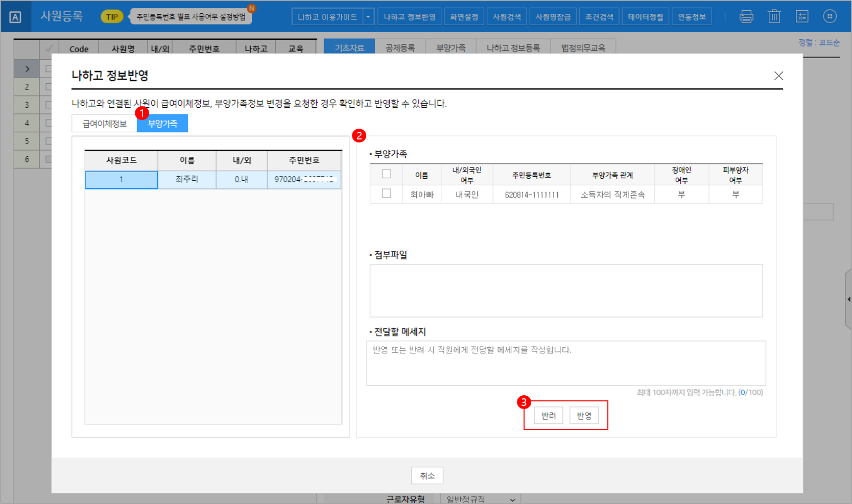
Task: Click the 0.내 cell in employee row
Action: tap(242, 180)
